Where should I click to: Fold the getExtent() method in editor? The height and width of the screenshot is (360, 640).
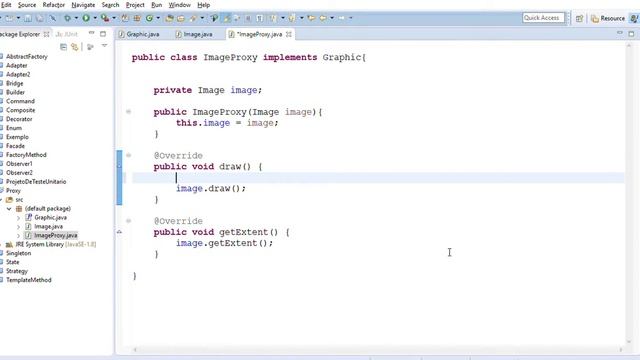[x=128, y=221]
